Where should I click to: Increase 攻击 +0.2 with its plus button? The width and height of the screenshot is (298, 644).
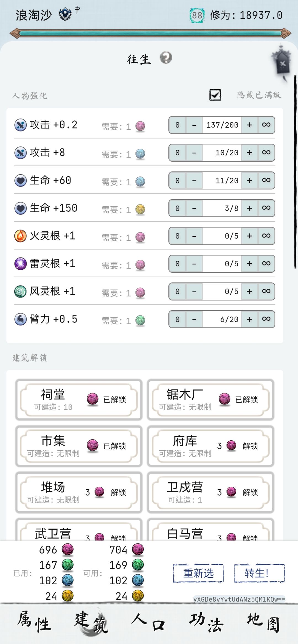click(x=250, y=125)
